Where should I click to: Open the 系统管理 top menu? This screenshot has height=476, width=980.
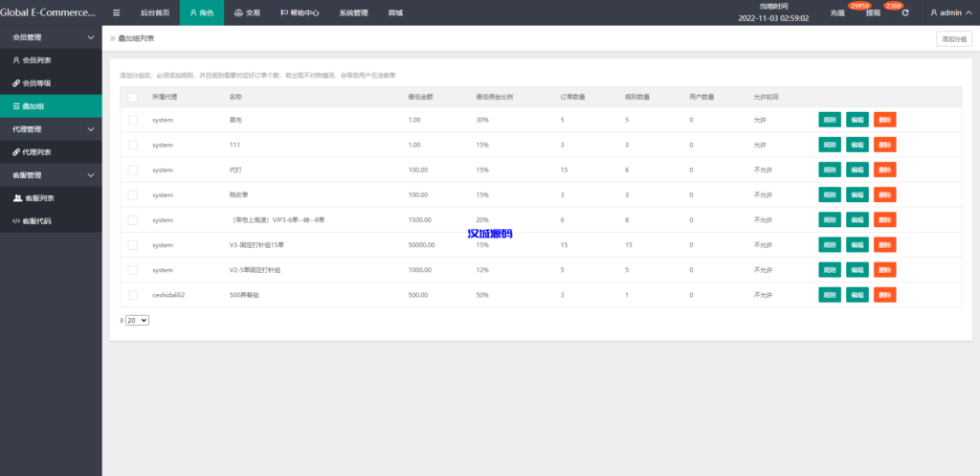(x=353, y=13)
